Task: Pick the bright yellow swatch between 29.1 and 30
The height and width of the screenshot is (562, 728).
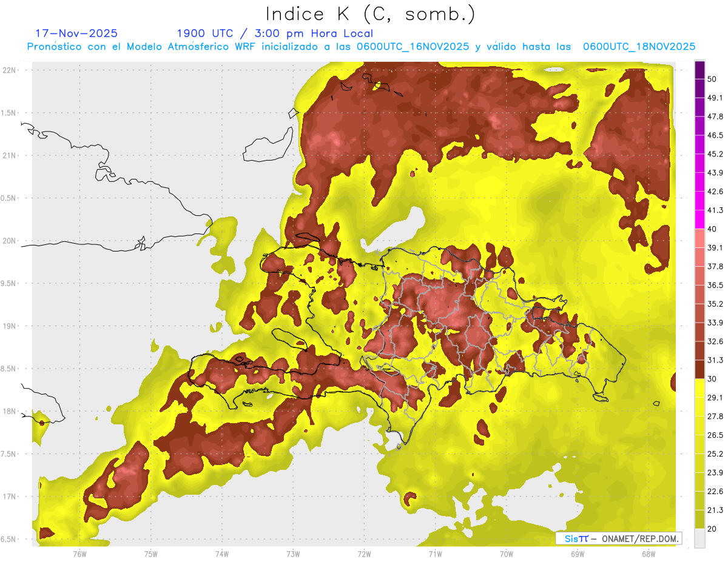Action: pyautogui.click(x=700, y=389)
